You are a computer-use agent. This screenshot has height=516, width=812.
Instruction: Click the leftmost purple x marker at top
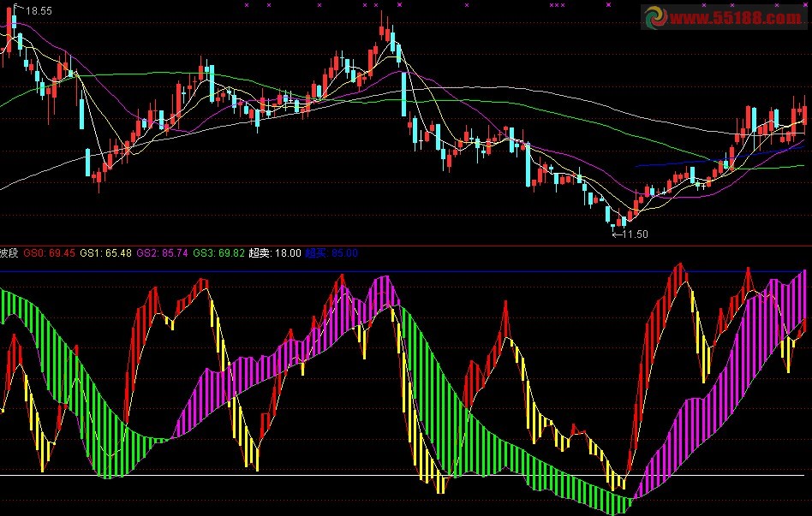[x=248, y=5]
